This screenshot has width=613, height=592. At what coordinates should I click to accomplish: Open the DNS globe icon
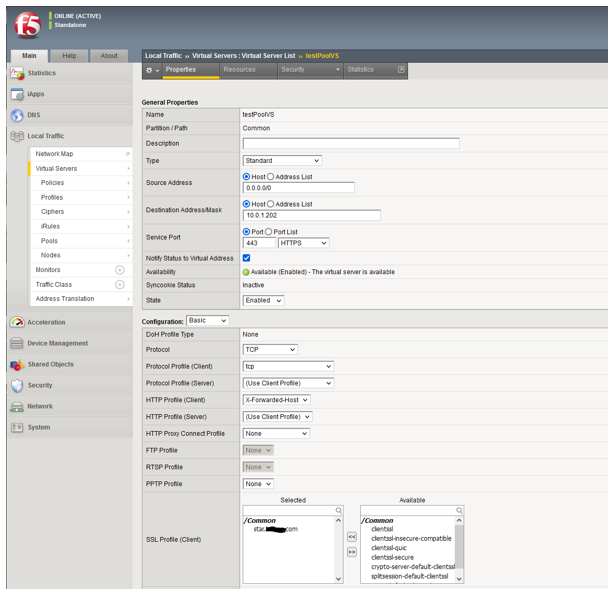coord(17,115)
